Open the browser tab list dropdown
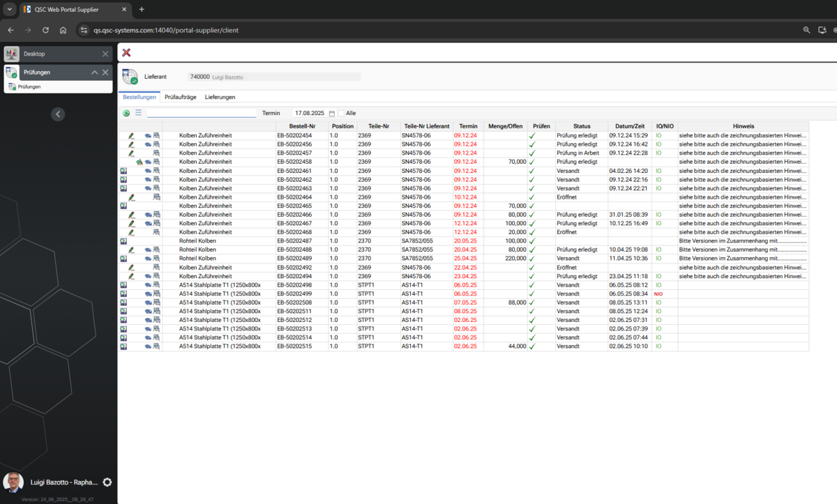Image resolution: width=837 pixels, height=504 pixels. click(x=9, y=9)
